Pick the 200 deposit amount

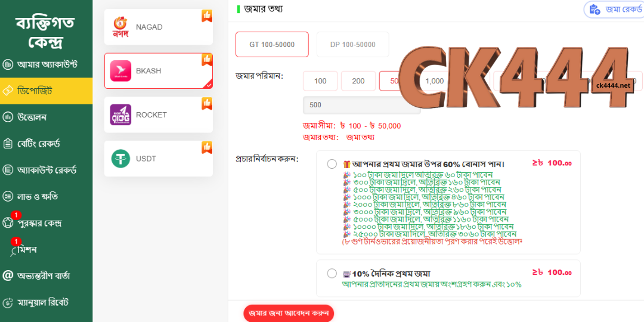[x=358, y=81]
